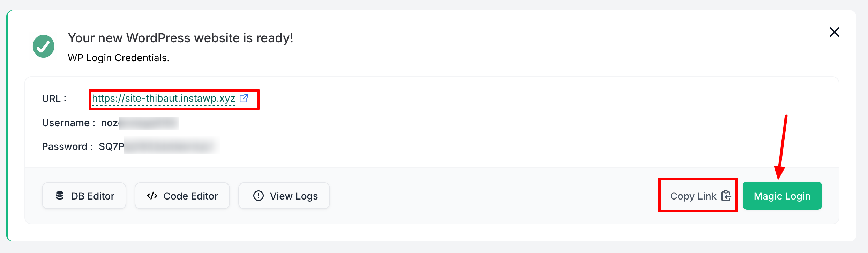Click the database stack icon on DB Editor
Image resolution: width=868 pixels, height=253 pixels.
[x=60, y=196]
